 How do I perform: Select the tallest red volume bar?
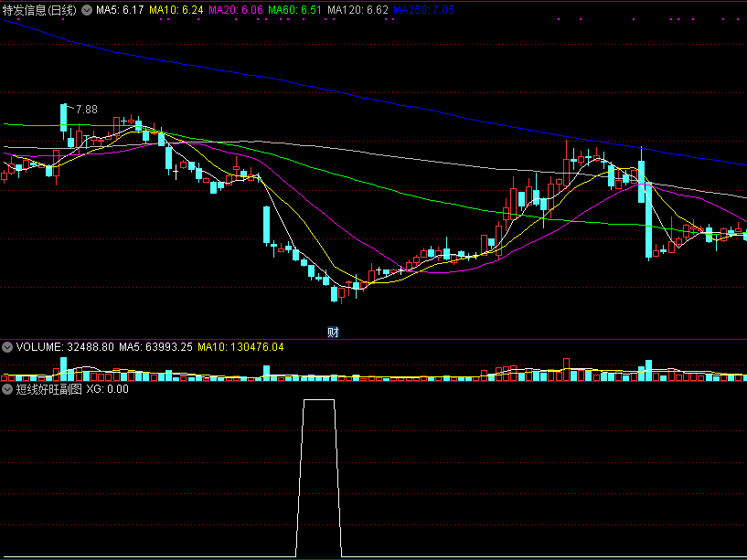[x=567, y=369]
